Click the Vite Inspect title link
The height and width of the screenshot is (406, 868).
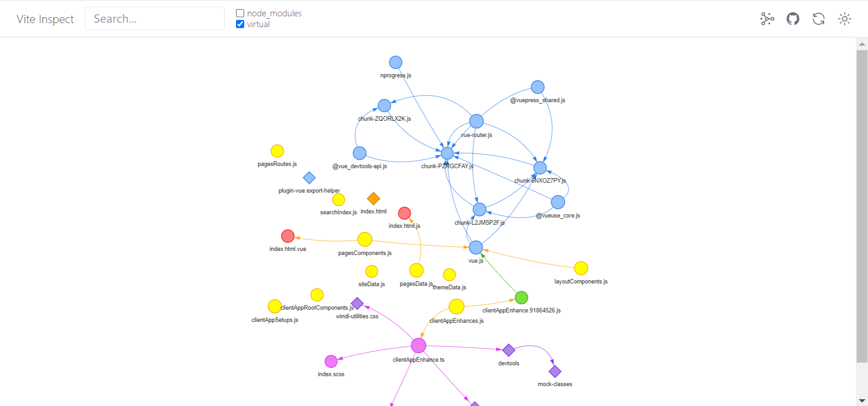click(x=45, y=19)
